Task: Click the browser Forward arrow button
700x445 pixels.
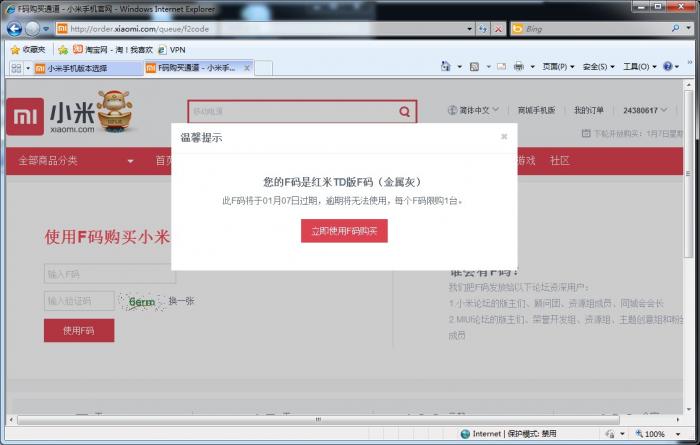Action: pos(33,29)
